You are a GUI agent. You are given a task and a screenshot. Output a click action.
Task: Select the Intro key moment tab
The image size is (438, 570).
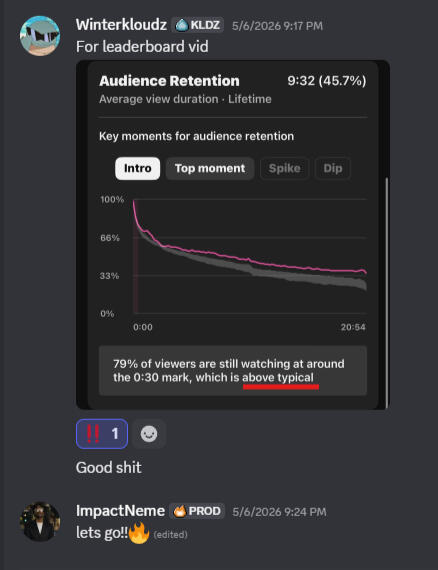click(x=137, y=168)
